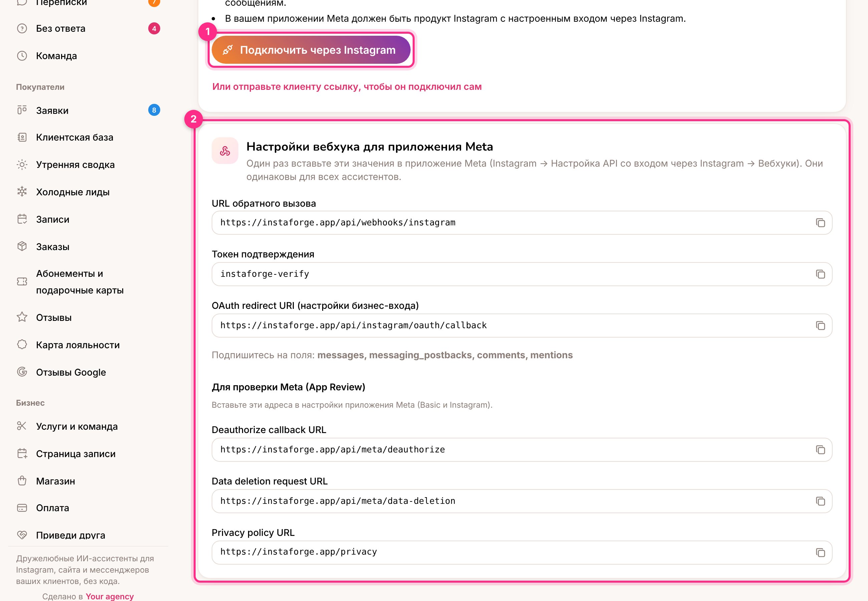Click the Заявки badge showing 8

(x=154, y=110)
